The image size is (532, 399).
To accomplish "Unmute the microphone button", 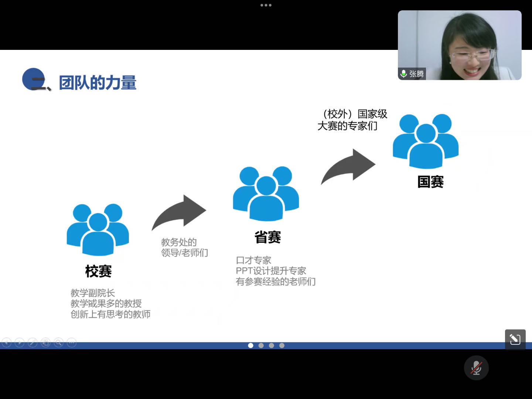I will click(476, 368).
